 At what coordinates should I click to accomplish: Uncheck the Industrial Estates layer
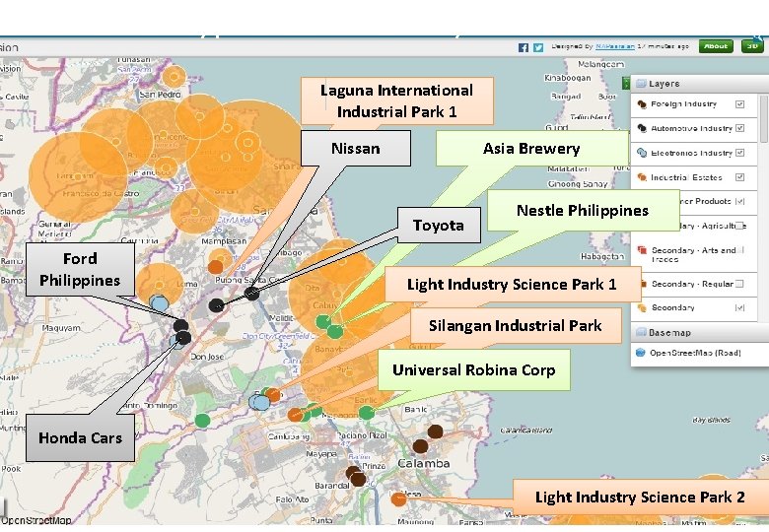(x=739, y=177)
